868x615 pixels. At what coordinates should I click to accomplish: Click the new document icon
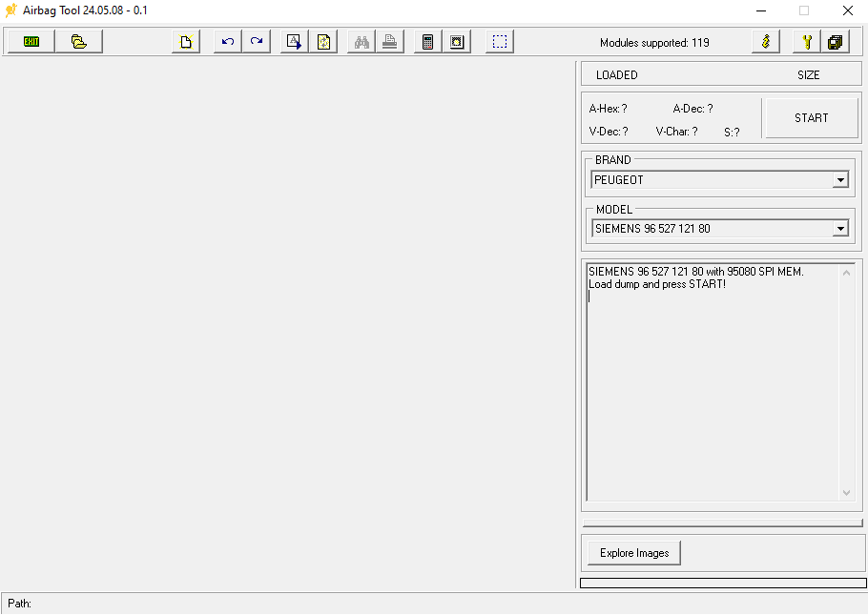186,42
